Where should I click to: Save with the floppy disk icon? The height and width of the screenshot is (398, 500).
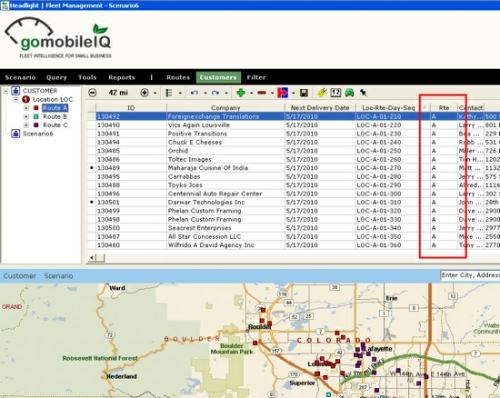click(x=304, y=93)
